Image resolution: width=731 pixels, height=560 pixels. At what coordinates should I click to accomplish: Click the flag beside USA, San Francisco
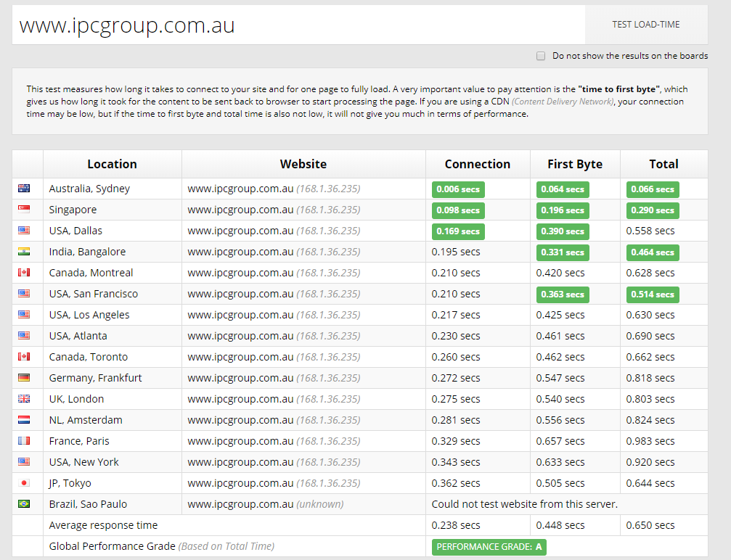(24, 294)
